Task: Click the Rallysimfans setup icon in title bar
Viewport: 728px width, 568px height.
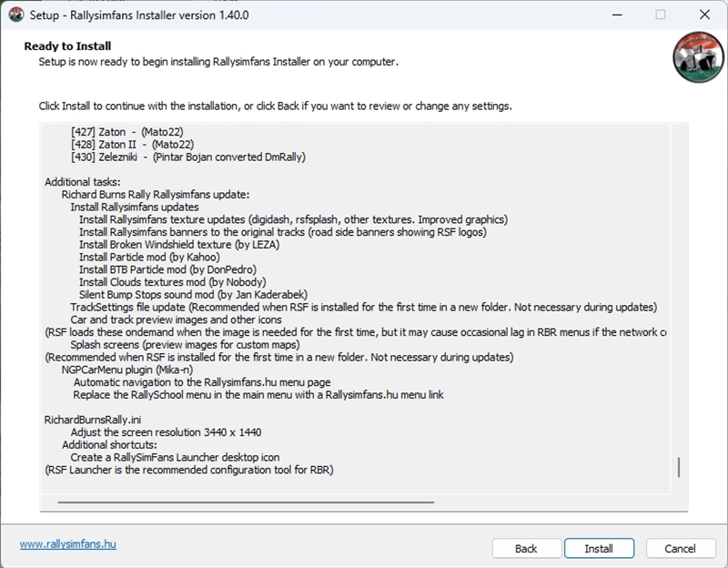Action: [x=15, y=15]
